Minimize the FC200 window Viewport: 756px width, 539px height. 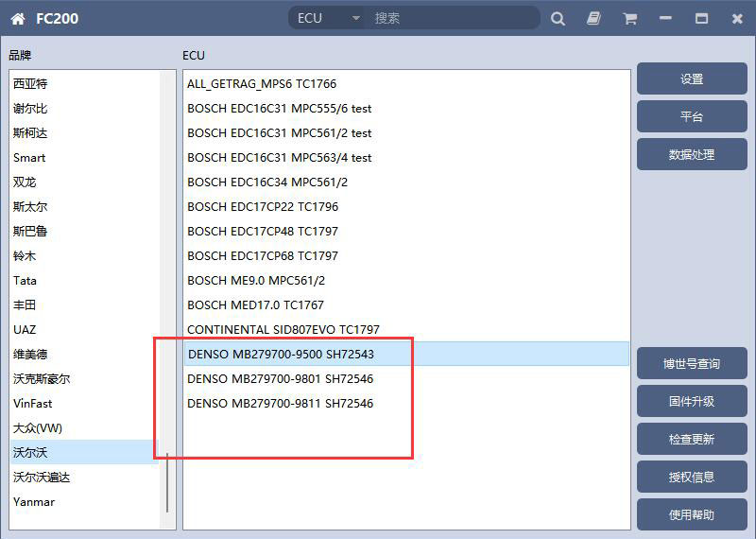[666, 19]
